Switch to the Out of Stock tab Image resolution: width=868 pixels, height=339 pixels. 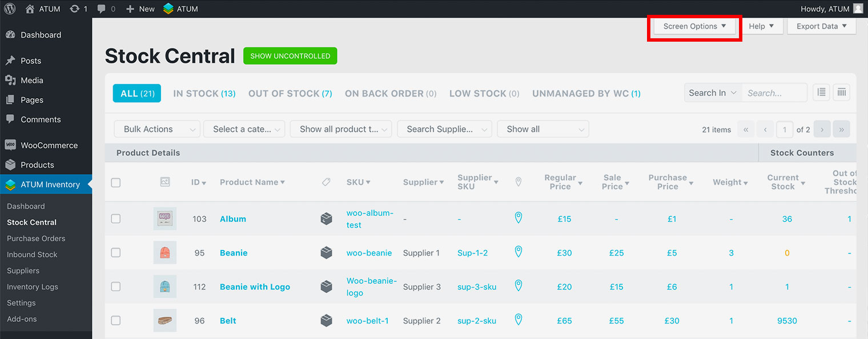290,94
